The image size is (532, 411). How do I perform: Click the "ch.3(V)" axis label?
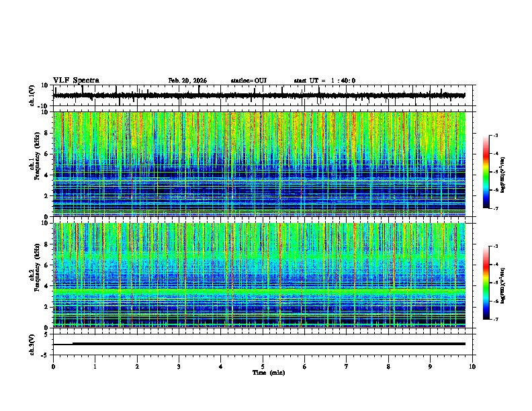pos(32,345)
